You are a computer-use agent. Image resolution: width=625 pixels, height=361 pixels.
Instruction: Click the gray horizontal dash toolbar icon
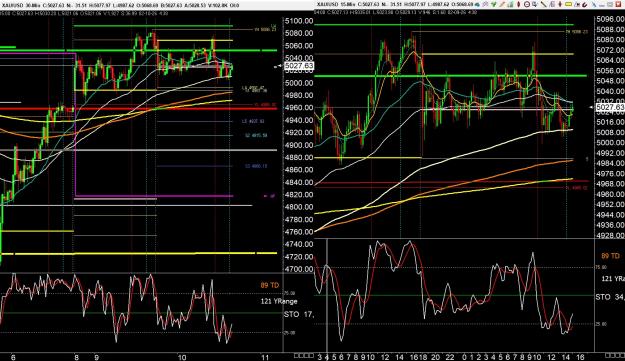click(x=602, y=5)
